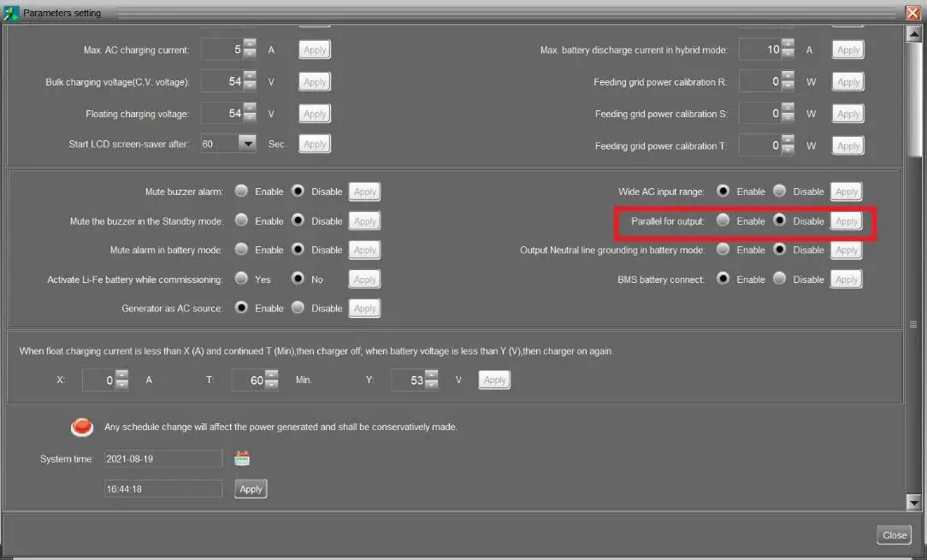The image size is (927, 560).
Task: Click scrollbar up arrow
Action: tap(913, 33)
